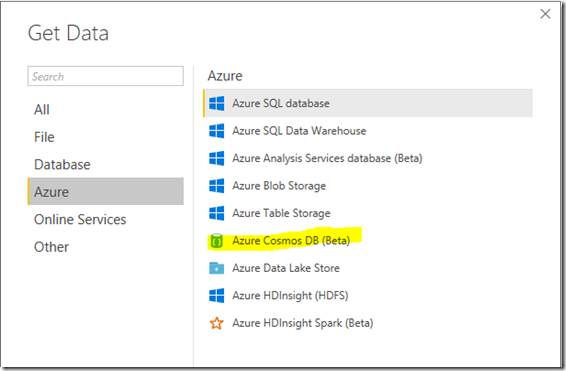Image resolution: width=566 pixels, height=371 pixels.
Task: Click the Windows icon beside Azure Blob Storage
Action: [217, 186]
